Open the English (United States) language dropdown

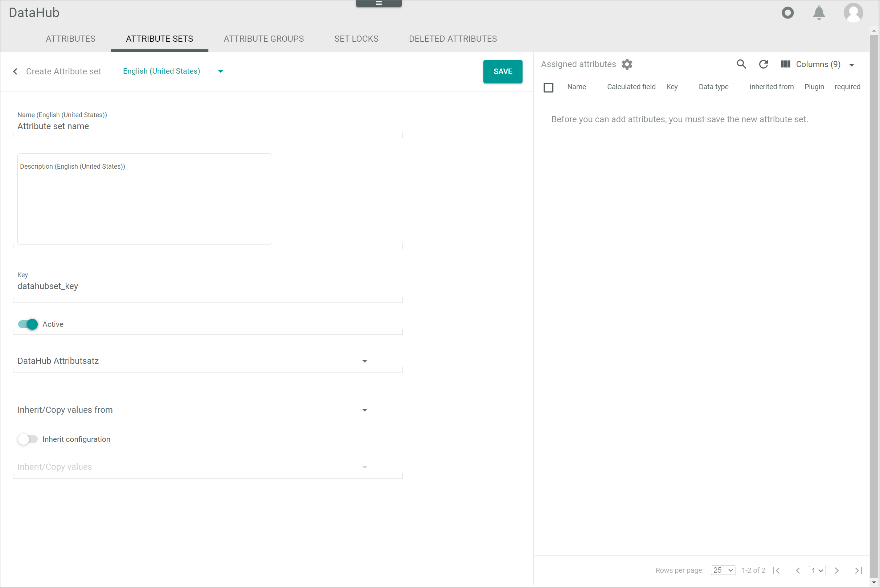point(173,71)
